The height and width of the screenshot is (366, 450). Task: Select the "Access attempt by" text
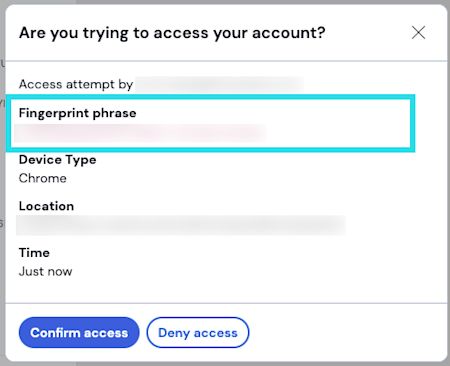(x=76, y=84)
